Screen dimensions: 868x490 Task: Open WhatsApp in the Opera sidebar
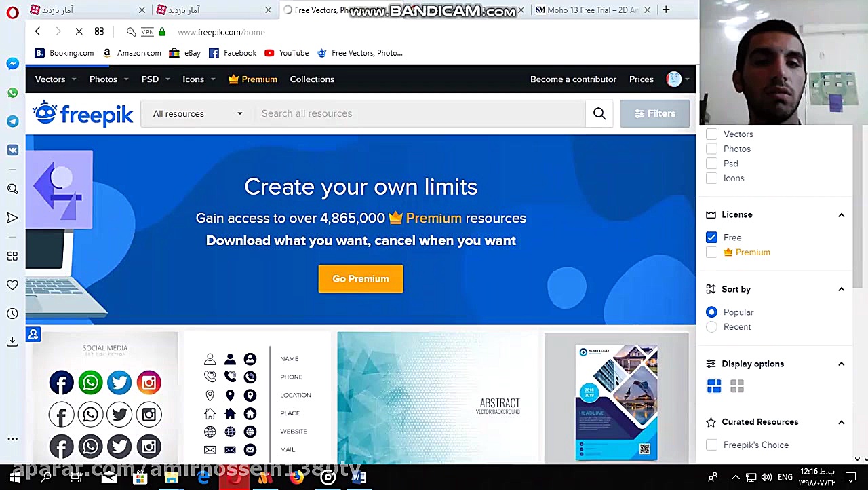click(x=12, y=92)
